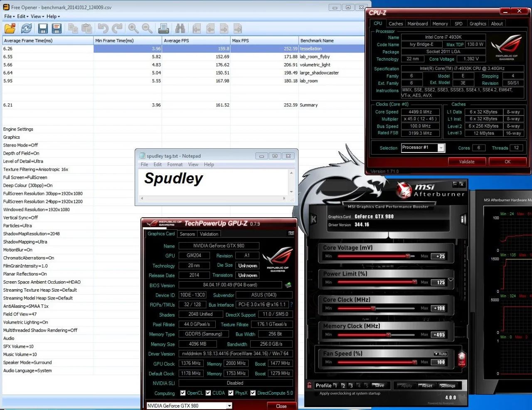The width and height of the screenshot is (532, 410).
Task: Click the Memory Clock slider handle
Action: (x=389, y=335)
